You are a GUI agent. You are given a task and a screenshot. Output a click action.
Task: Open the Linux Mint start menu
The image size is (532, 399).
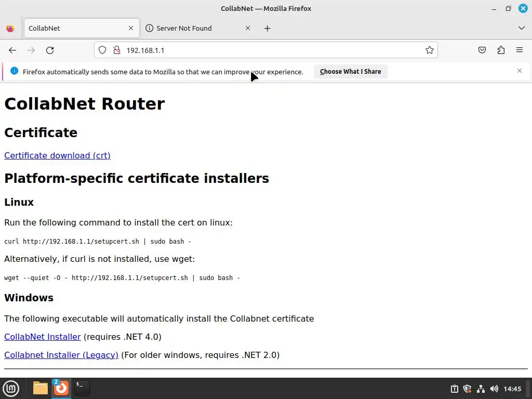[11, 389]
